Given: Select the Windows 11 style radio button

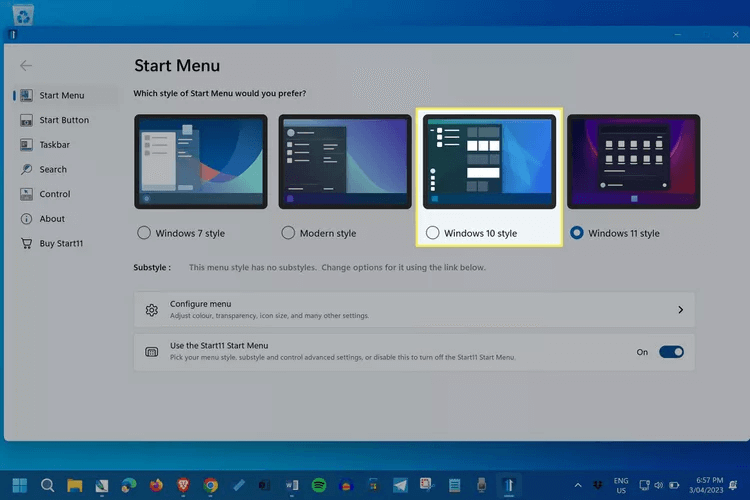Looking at the screenshot, I should point(577,233).
